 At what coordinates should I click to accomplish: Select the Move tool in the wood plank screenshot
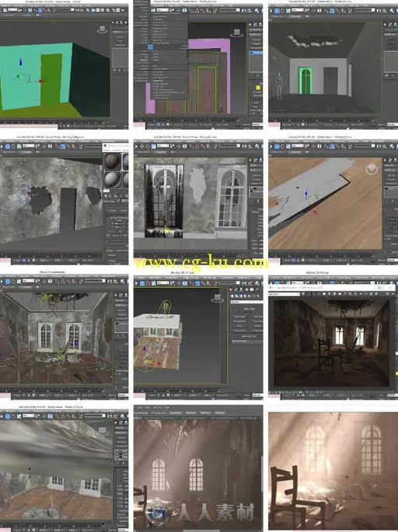pos(277,146)
